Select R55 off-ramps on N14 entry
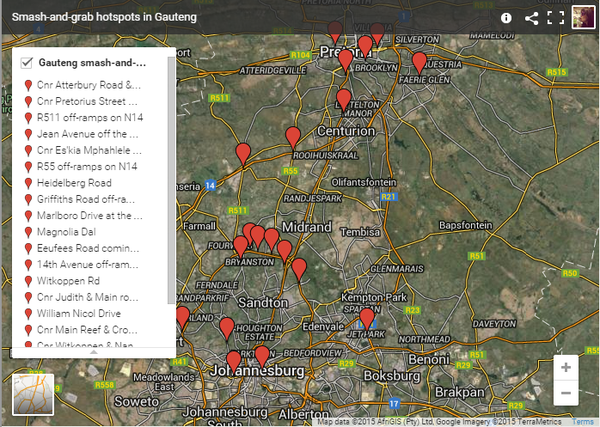This screenshot has height=427, width=600. coord(87,166)
